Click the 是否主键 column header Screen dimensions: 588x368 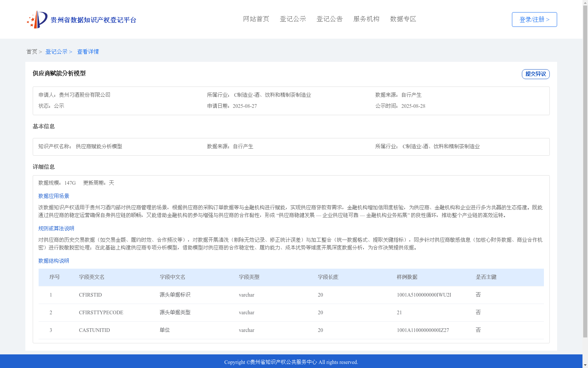(x=486, y=277)
